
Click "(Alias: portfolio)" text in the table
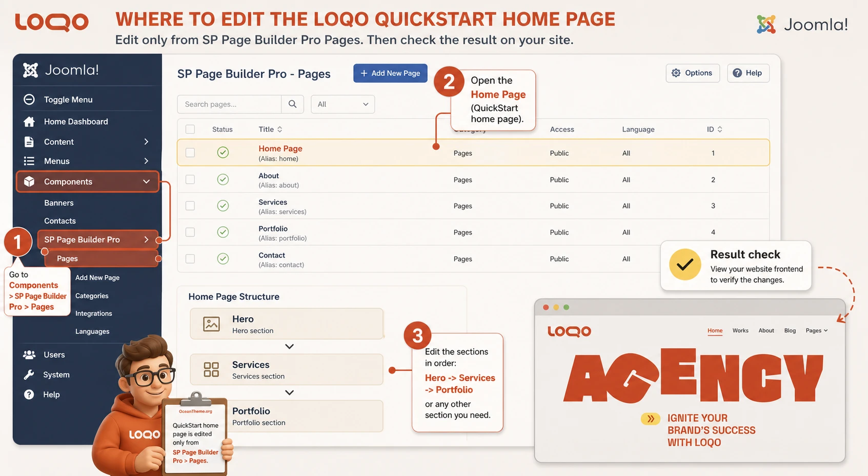point(282,238)
